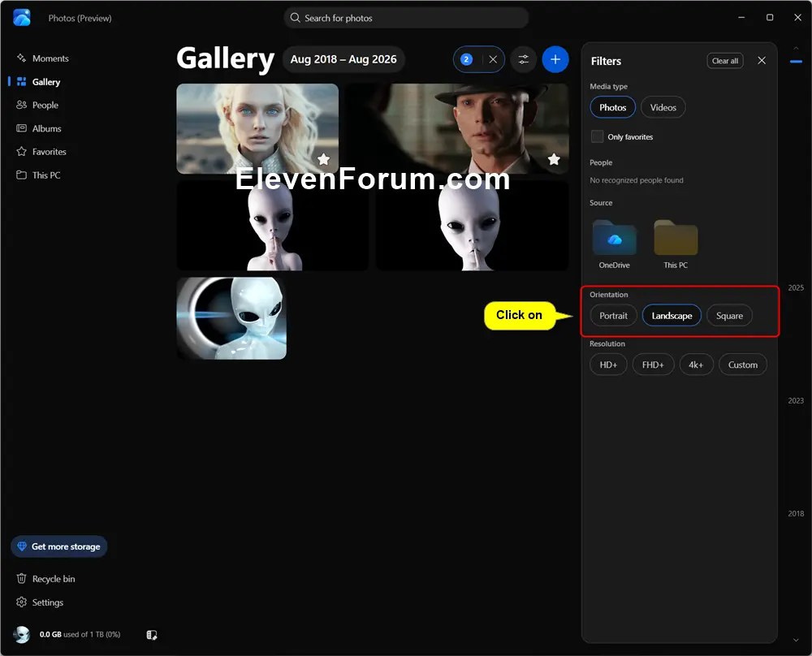Open Settings in the sidebar
The width and height of the screenshot is (812, 656).
[x=41, y=602]
